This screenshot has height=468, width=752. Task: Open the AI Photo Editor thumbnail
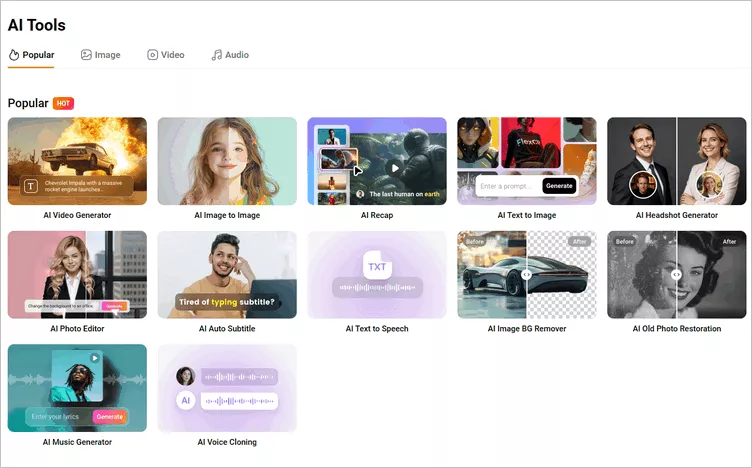tap(77, 275)
